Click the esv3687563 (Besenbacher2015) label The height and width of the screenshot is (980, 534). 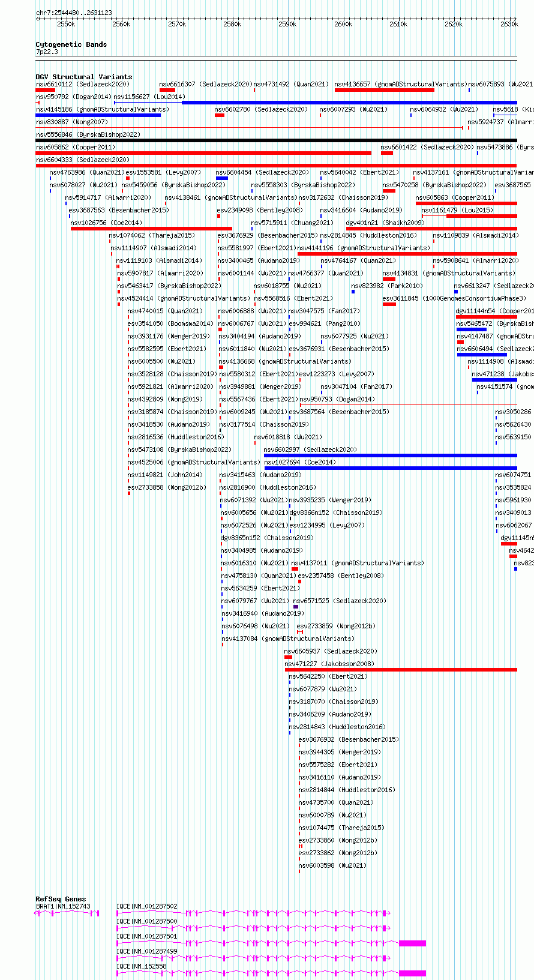pos(119,210)
